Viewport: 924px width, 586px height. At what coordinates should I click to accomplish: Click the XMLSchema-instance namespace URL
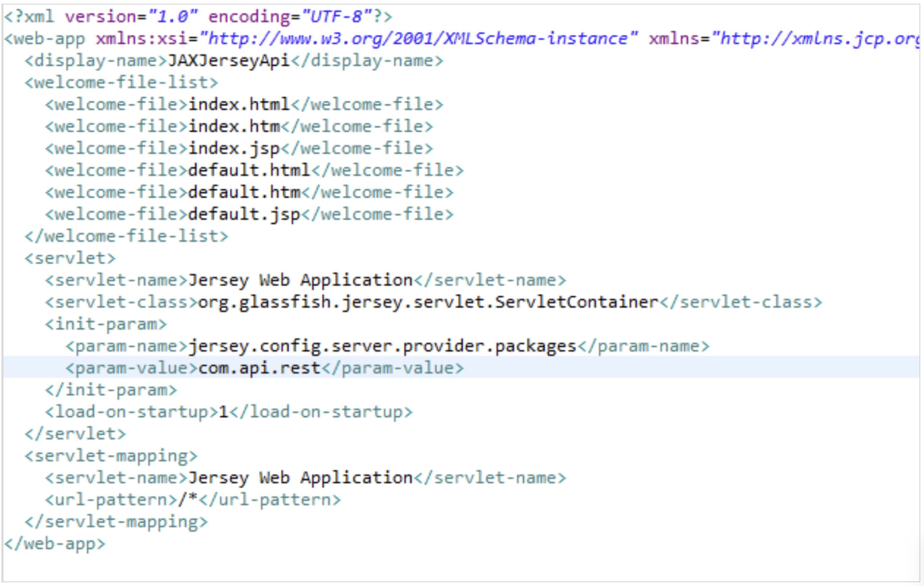point(418,39)
